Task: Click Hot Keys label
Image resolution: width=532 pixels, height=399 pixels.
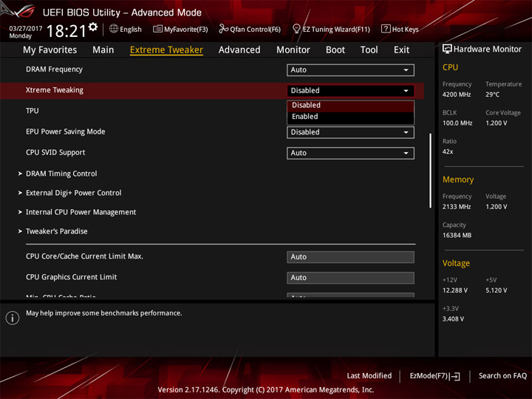Action: 406,30
